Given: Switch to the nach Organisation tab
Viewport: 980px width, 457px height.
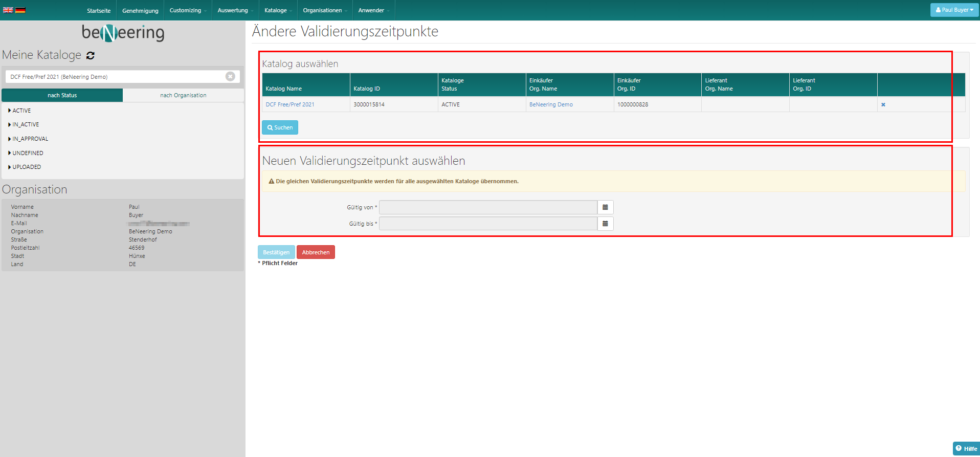Looking at the screenshot, I should (183, 95).
